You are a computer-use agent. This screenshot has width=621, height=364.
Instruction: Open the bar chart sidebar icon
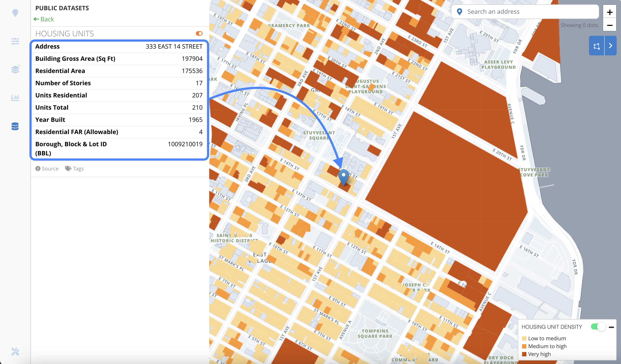pyautogui.click(x=15, y=98)
